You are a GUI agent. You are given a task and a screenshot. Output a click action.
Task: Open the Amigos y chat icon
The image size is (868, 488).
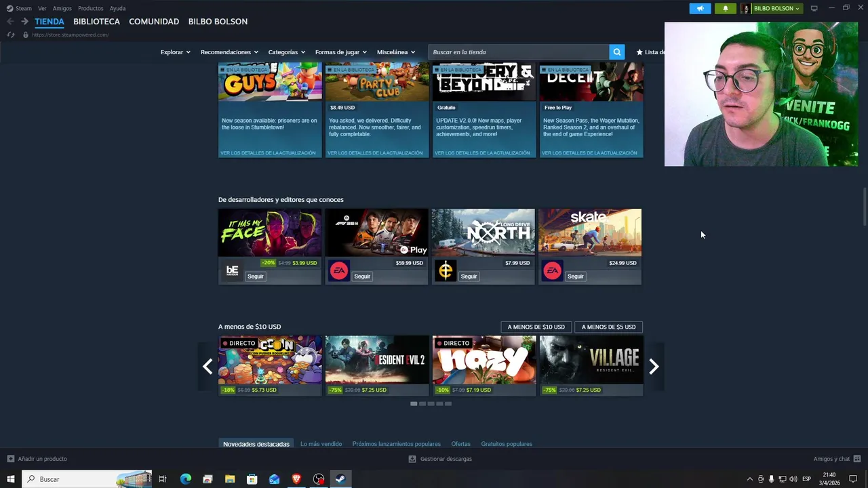pos(857,459)
